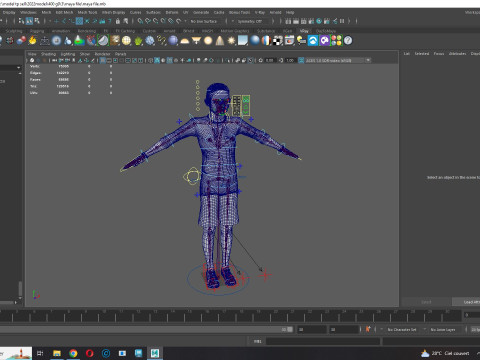The width and height of the screenshot is (480, 360).
Task: Click the checkerboard texture shelf icon
Action: pos(278,41)
